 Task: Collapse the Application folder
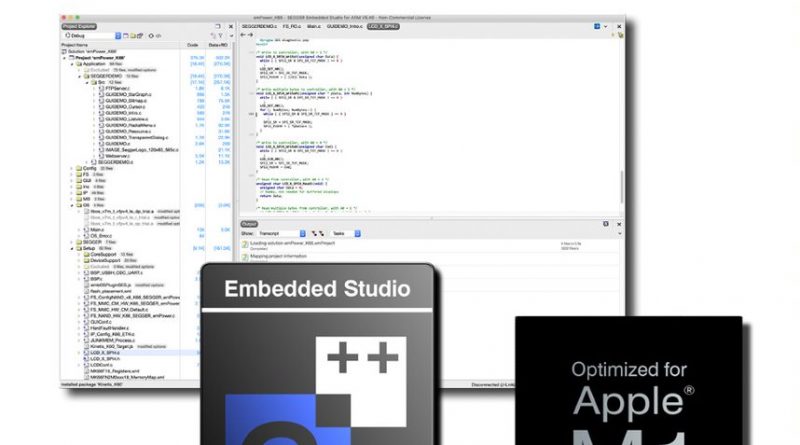pyautogui.click(x=72, y=64)
